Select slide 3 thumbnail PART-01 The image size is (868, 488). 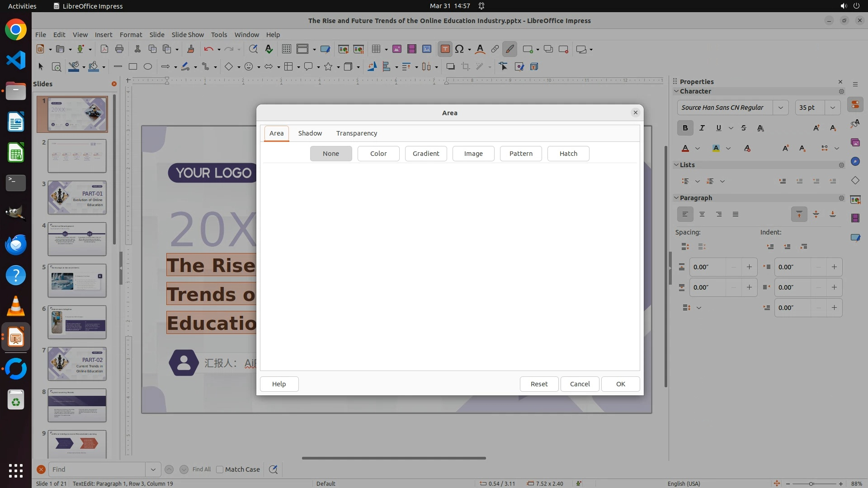point(77,197)
